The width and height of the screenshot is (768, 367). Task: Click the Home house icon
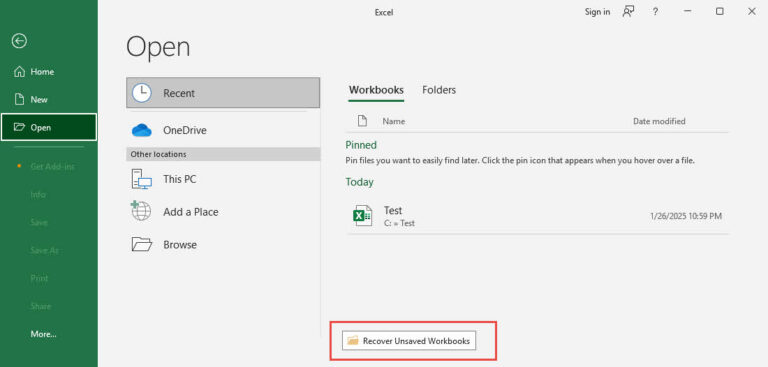click(19, 72)
